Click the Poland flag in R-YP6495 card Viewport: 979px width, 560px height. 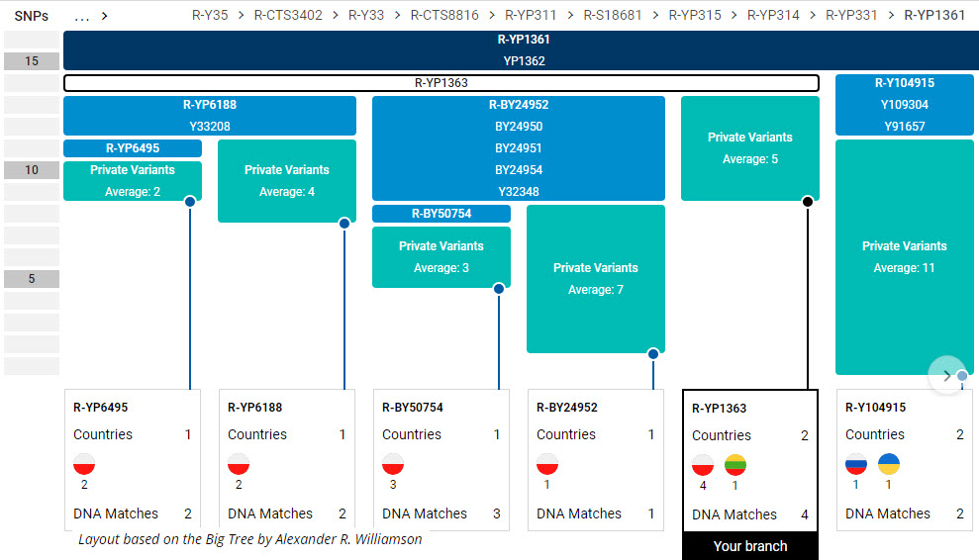tap(84, 464)
